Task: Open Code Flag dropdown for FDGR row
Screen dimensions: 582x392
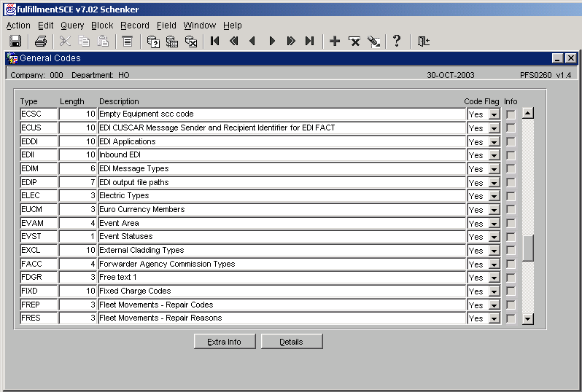Action: click(494, 278)
